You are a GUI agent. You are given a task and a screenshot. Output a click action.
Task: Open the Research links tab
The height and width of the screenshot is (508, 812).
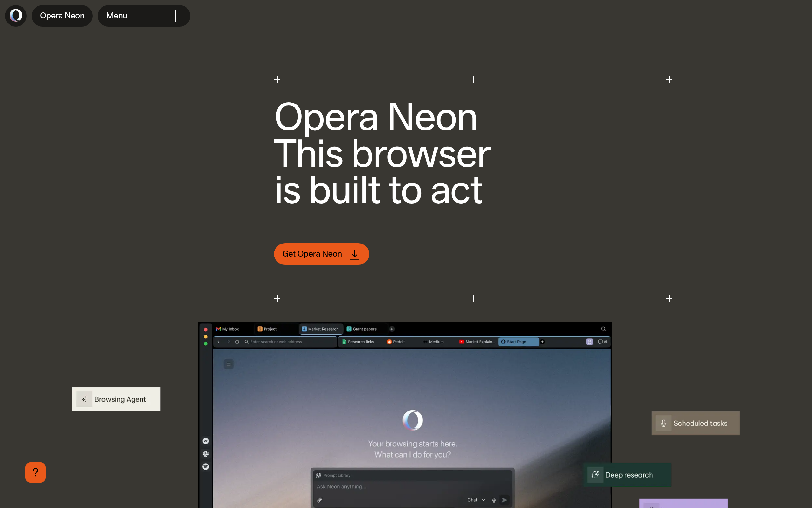(x=358, y=342)
